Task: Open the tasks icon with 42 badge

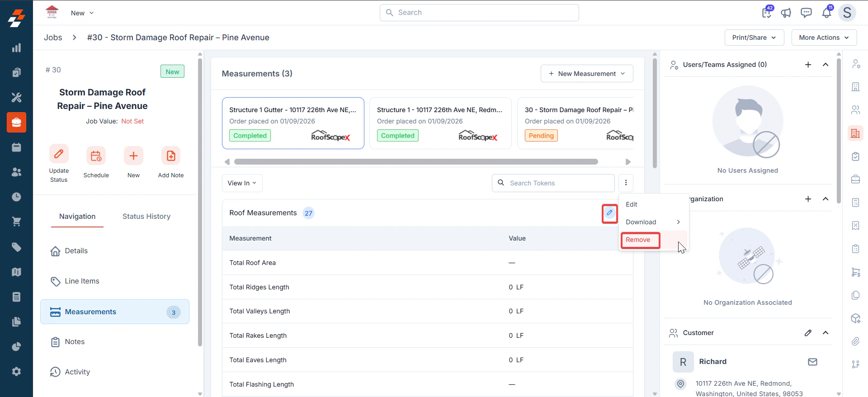Action: click(x=767, y=13)
